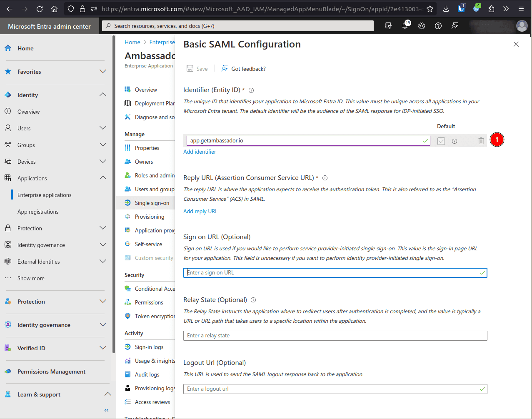The height and width of the screenshot is (419, 532).
Task: Open Self-service in the app menu
Action: point(148,244)
